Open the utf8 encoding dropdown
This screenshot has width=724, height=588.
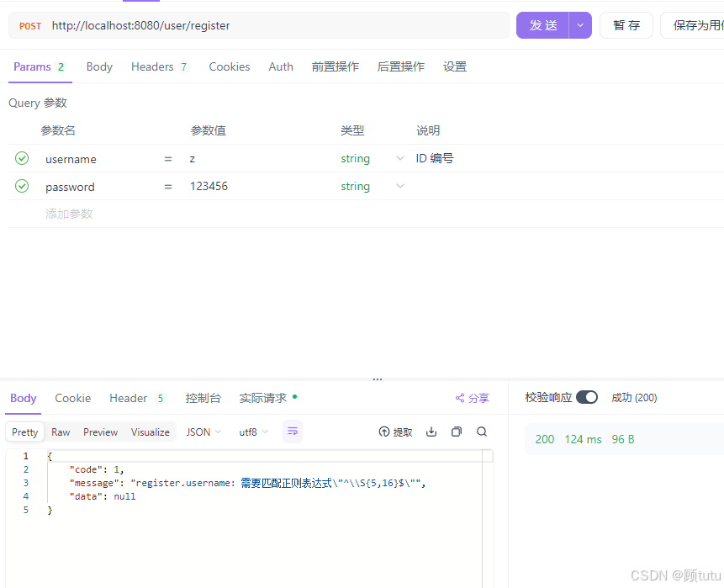[x=251, y=432]
